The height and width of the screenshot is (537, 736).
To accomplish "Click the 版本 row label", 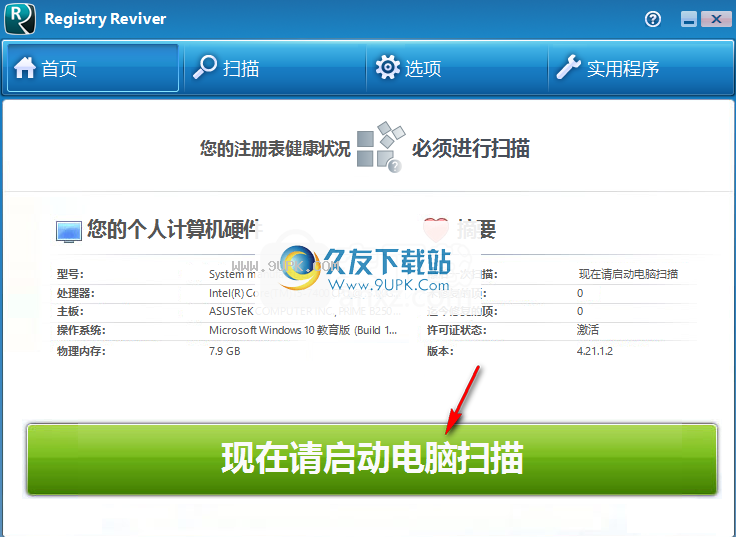I will [x=440, y=351].
